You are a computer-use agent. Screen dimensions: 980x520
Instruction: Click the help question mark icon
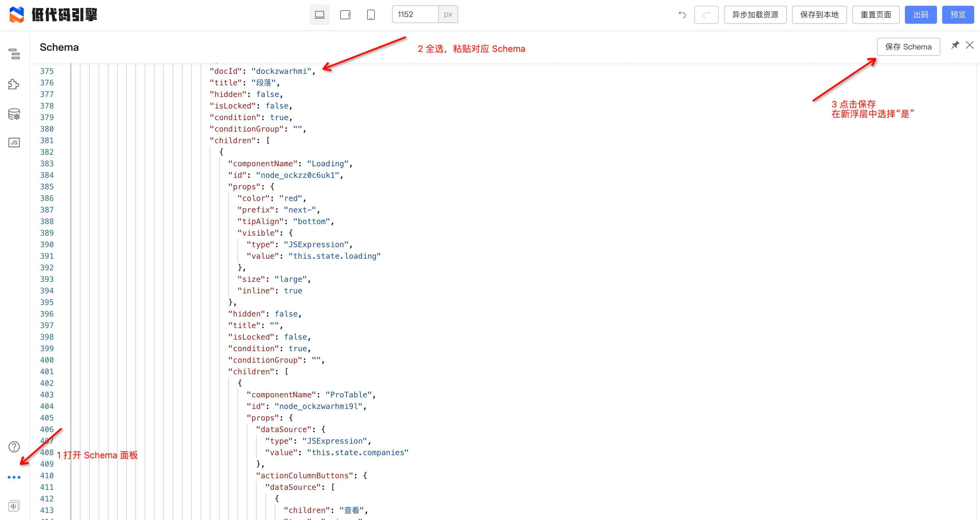[14, 446]
